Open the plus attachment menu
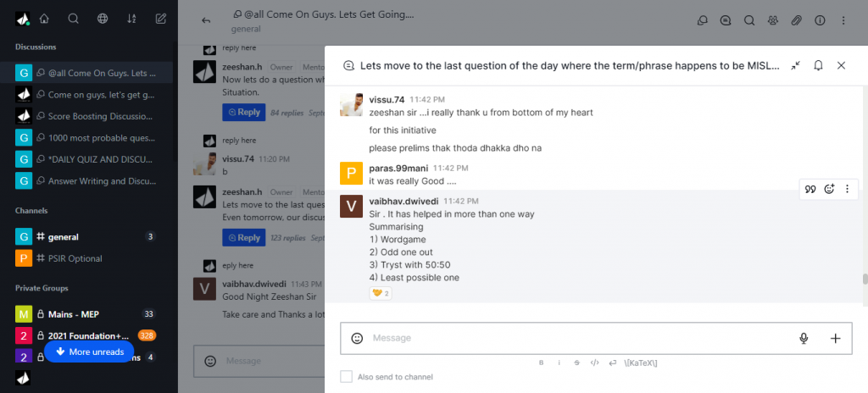 coord(835,338)
